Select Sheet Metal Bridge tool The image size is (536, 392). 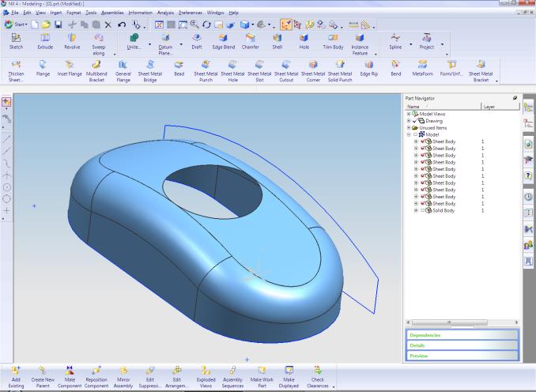[149, 71]
